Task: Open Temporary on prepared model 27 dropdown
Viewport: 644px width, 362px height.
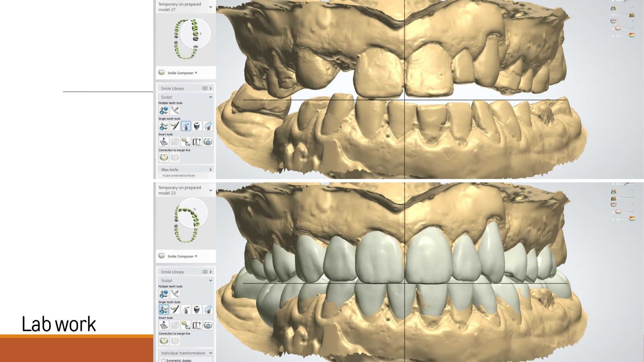Action: (x=210, y=7)
